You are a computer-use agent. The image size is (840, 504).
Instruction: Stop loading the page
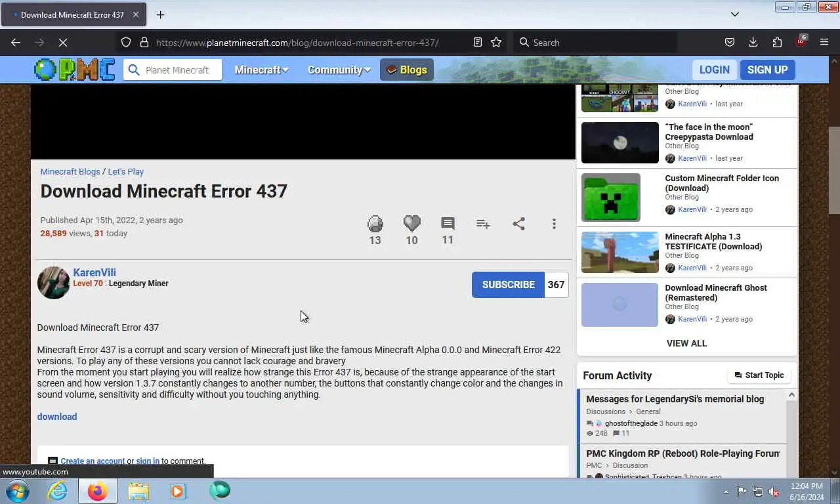point(62,42)
